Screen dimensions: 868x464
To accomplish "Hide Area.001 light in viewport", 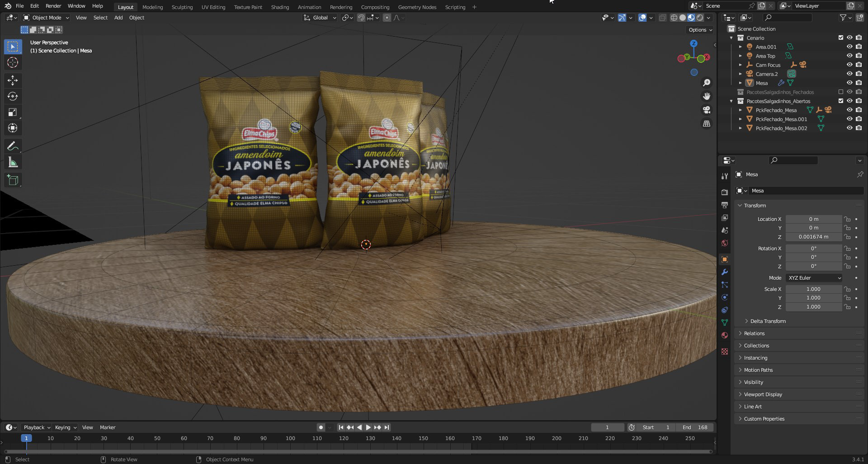I will pyautogui.click(x=849, y=47).
